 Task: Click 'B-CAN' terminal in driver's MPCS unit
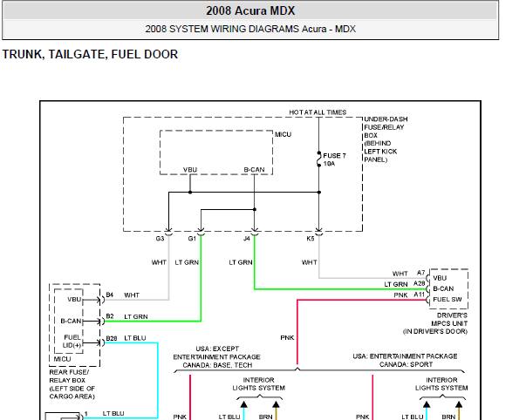pos(443,288)
